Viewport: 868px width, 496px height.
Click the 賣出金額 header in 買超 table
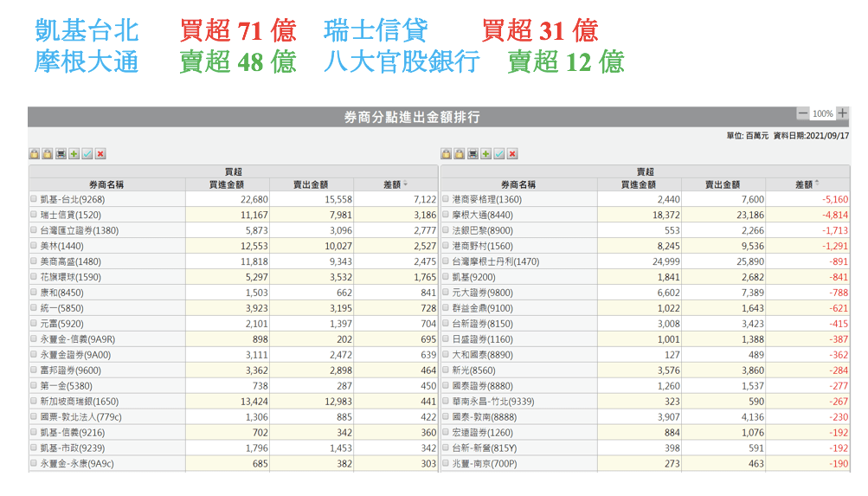[x=310, y=184]
